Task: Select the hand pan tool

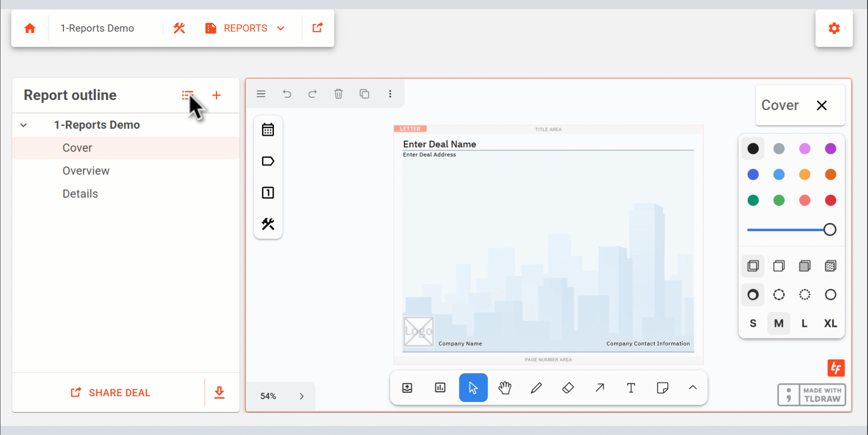Action: coord(505,388)
